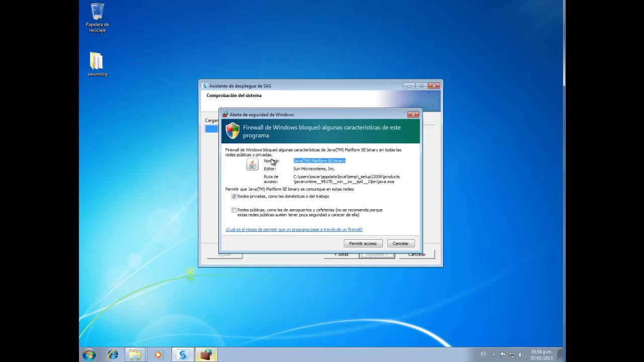Screen dimensions: 644x362
Task: Switch to the Windows Firewall alert taskbar item
Action: [x=206, y=354]
